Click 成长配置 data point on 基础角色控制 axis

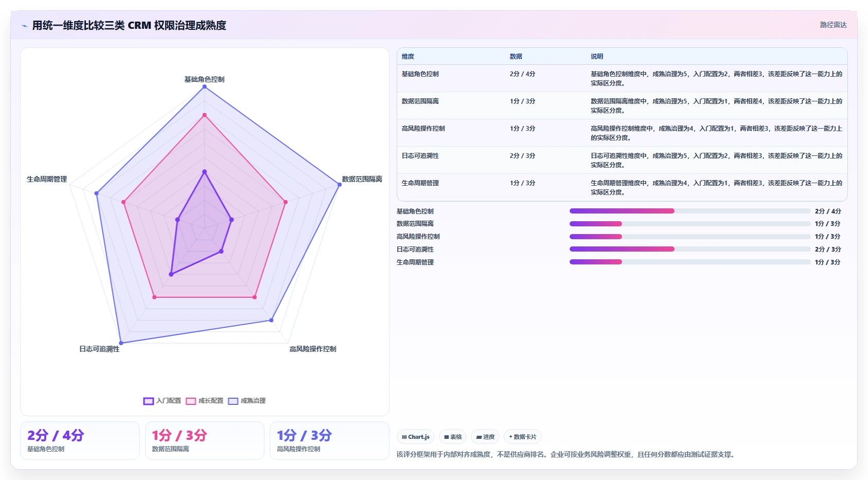204,115
